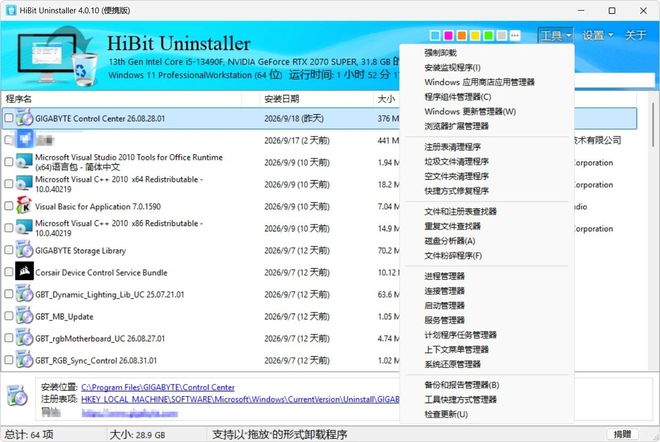Image resolution: width=660 pixels, height=442 pixels.
Task: Choose 磁盘分析器(A) menu item
Action: click(487, 241)
